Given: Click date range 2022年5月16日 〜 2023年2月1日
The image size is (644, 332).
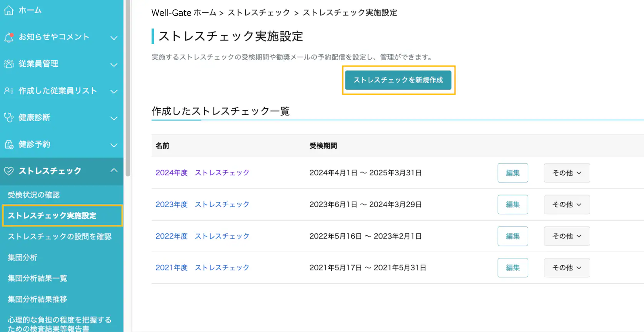Looking at the screenshot, I should 365,236.
